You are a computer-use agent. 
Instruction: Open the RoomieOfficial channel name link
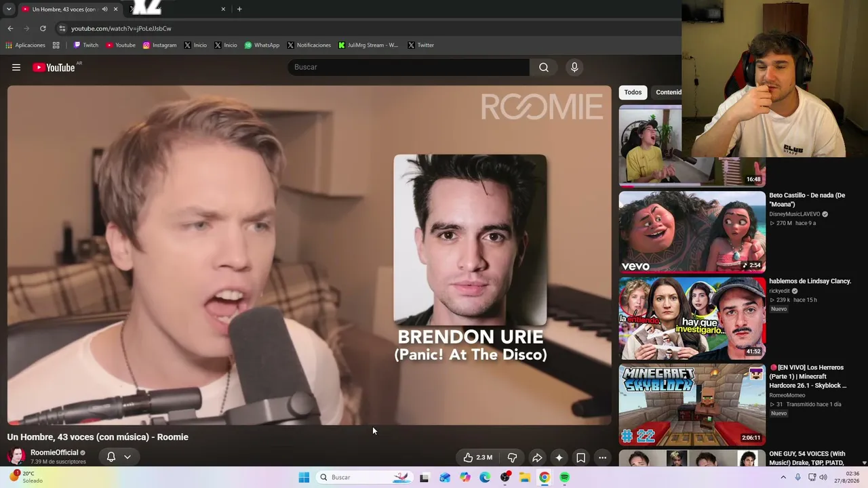[x=54, y=453]
